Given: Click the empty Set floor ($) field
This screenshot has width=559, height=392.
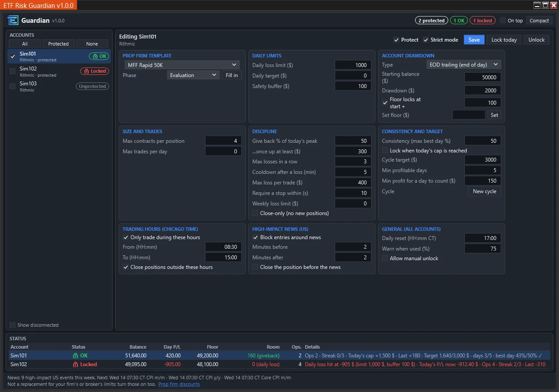Looking at the screenshot, I should (x=469, y=115).
